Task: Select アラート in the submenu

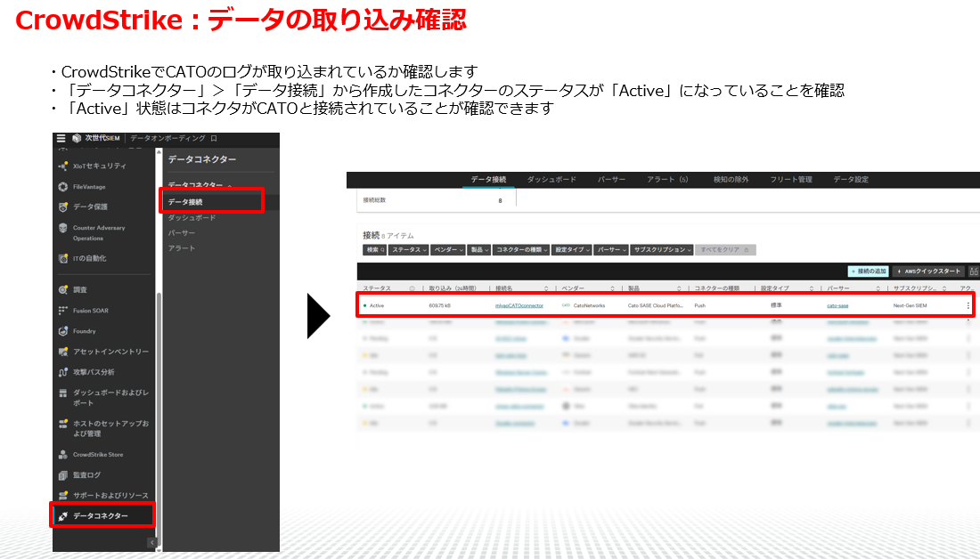Action: coord(181,248)
